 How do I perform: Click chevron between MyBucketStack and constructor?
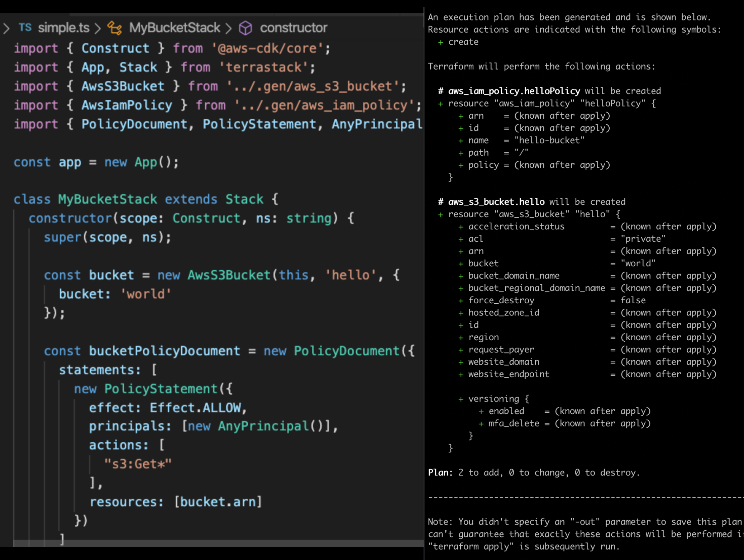point(229,28)
